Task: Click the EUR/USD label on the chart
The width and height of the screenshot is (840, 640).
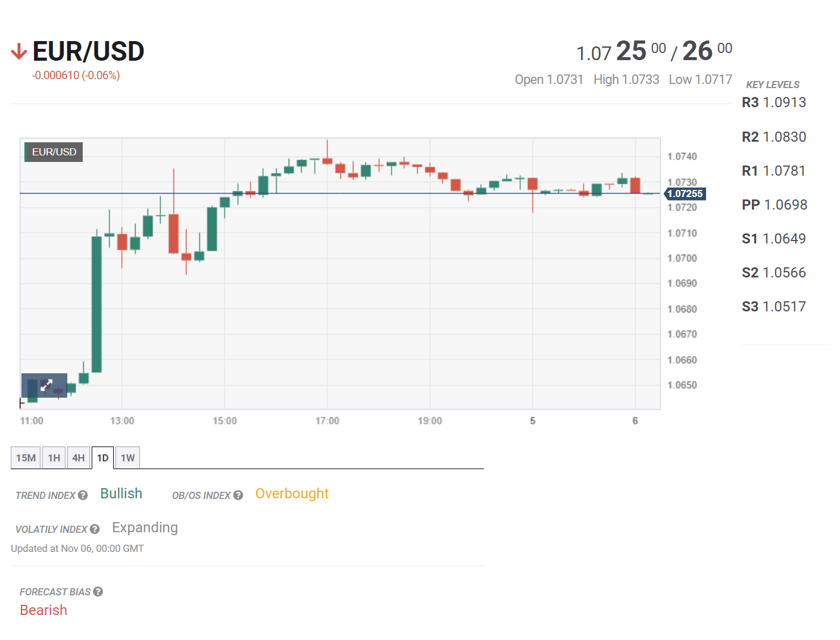Action: (x=54, y=152)
